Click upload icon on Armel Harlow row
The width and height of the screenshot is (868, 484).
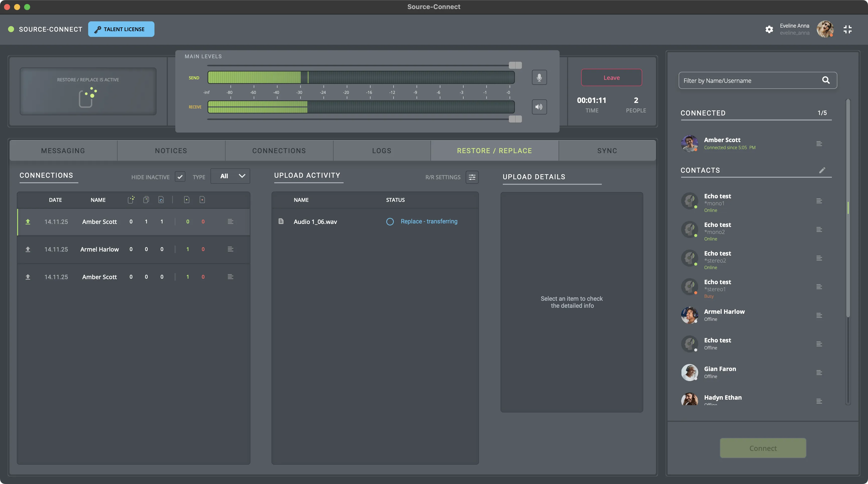coord(28,249)
